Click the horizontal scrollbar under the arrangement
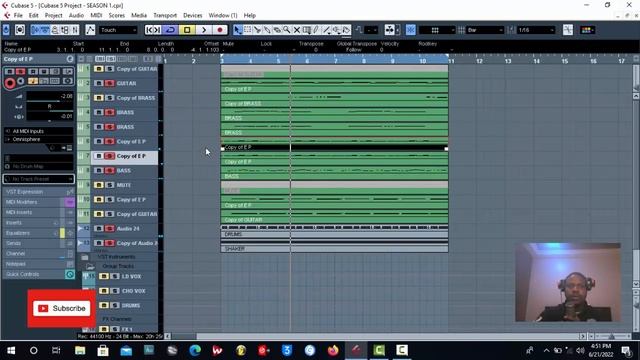 (374, 336)
